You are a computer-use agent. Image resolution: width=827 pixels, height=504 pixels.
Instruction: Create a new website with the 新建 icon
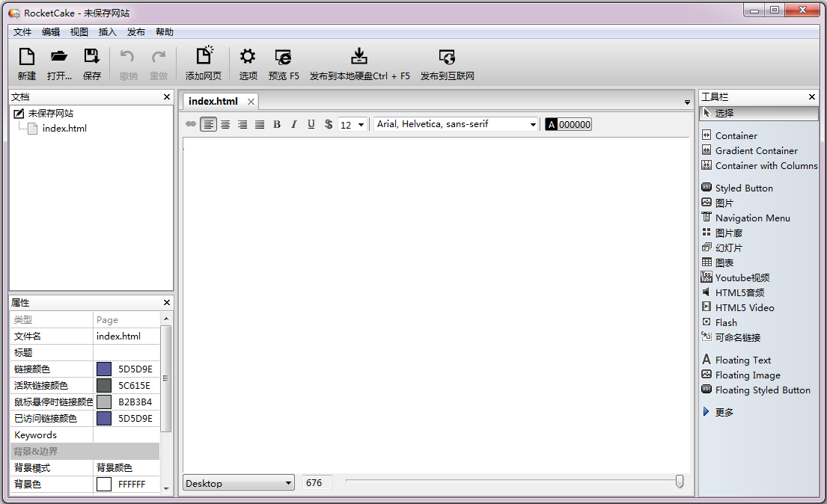pyautogui.click(x=26, y=63)
